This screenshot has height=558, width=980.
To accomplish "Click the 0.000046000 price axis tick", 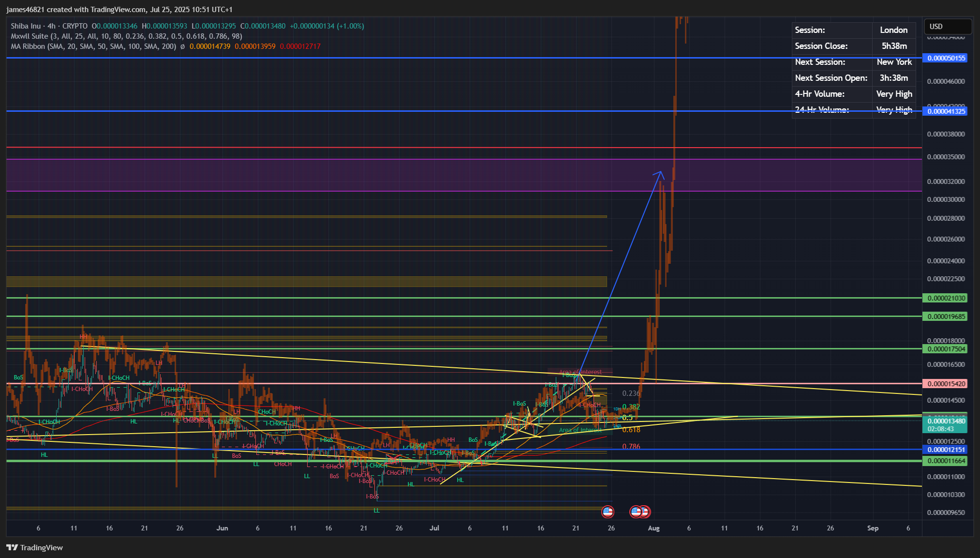I will point(946,81).
